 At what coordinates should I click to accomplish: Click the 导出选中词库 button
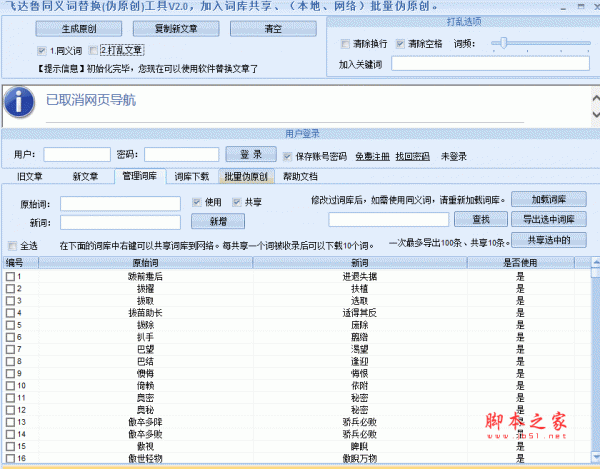547,219
